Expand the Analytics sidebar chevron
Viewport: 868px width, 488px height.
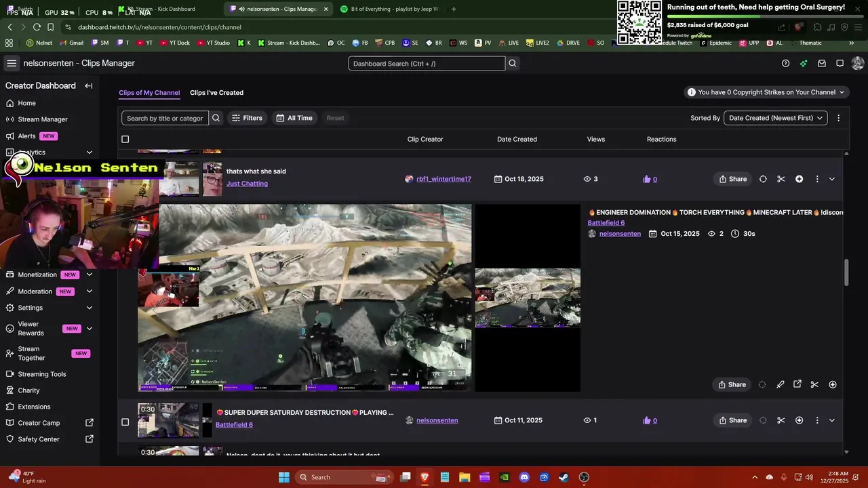coord(89,152)
